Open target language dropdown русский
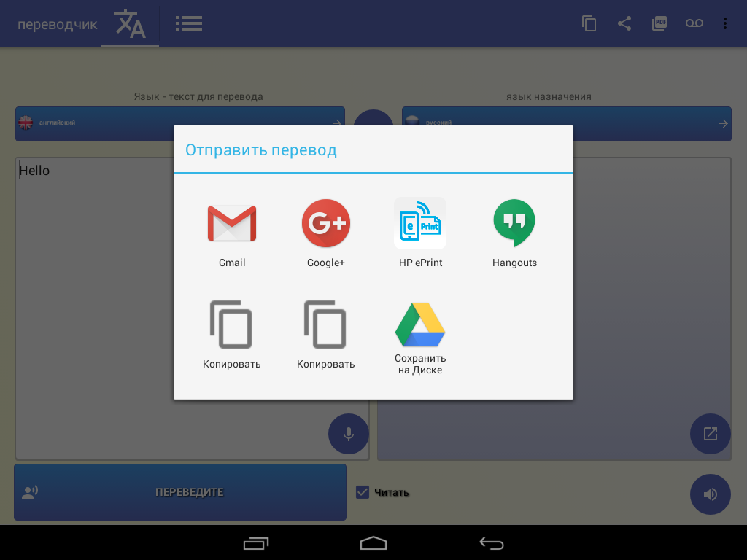The width and height of the screenshot is (747, 560). (566, 123)
